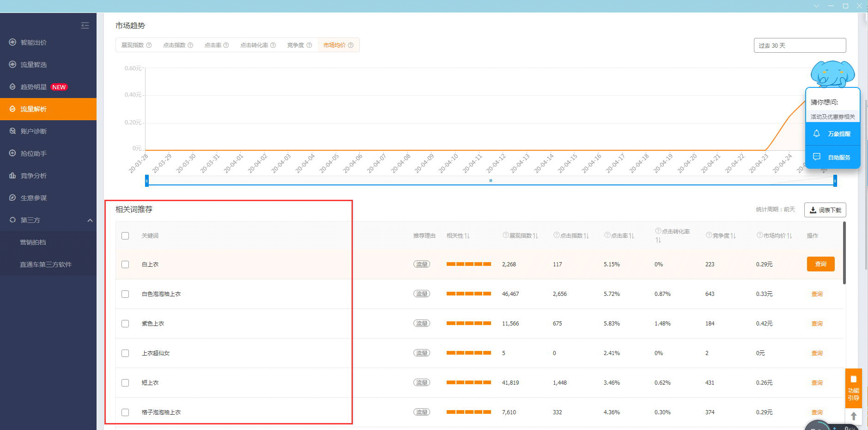Click the 词表下载 download button
868x430 pixels.
click(x=825, y=210)
